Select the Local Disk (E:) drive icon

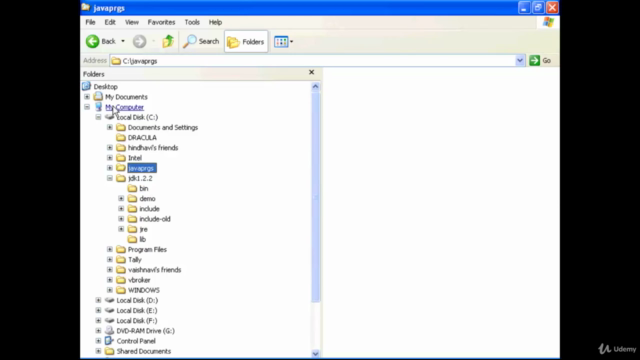(x=109, y=310)
